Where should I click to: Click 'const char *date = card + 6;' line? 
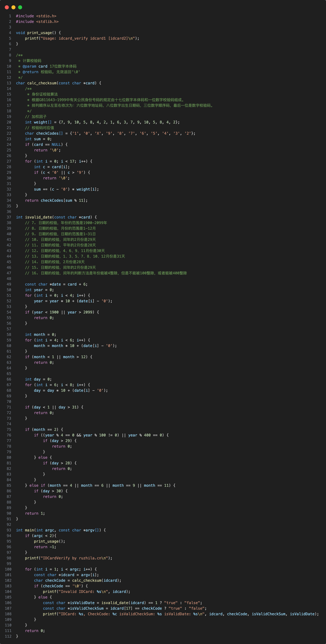56,284
